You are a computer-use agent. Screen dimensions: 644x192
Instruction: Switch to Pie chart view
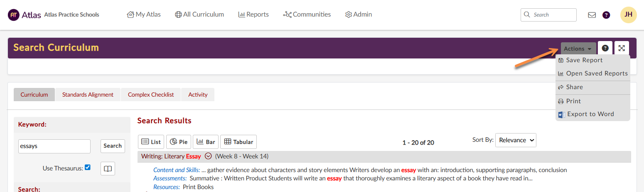point(179,142)
